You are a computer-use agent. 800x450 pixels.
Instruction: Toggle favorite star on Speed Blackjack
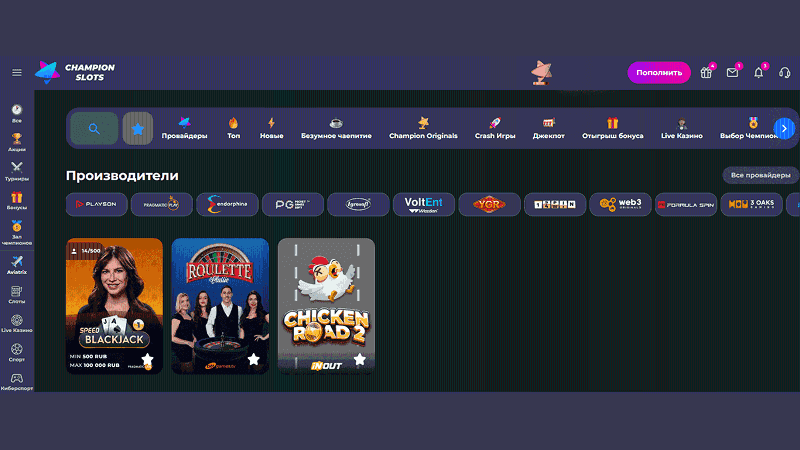tap(147, 359)
